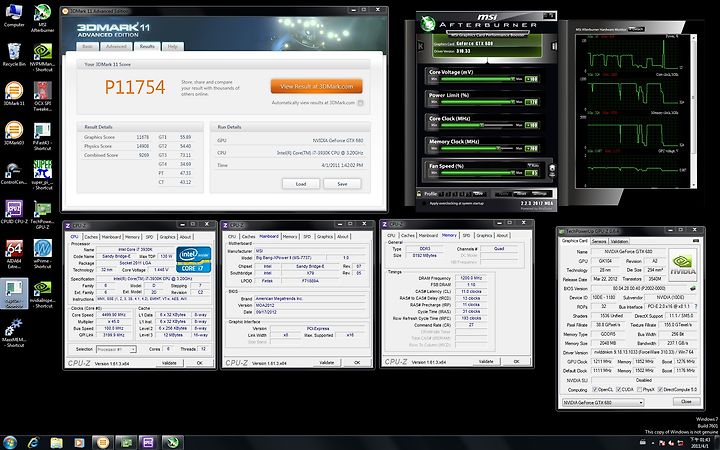Toggle automatically view results at 3DMark.com
The height and width of the screenshot is (450, 720).
pos(360,103)
